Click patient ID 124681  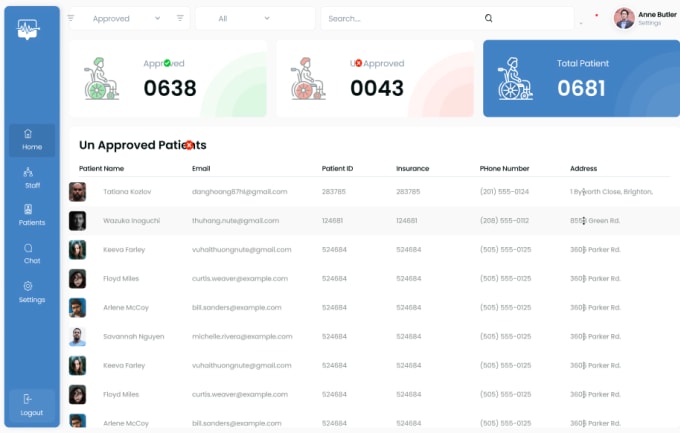click(x=332, y=221)
